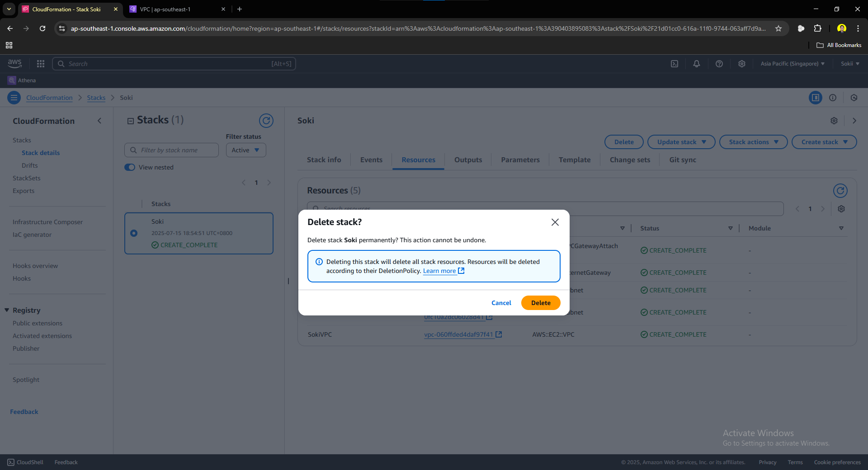Open the Athena favorite shortcut

tap(22, 80)
